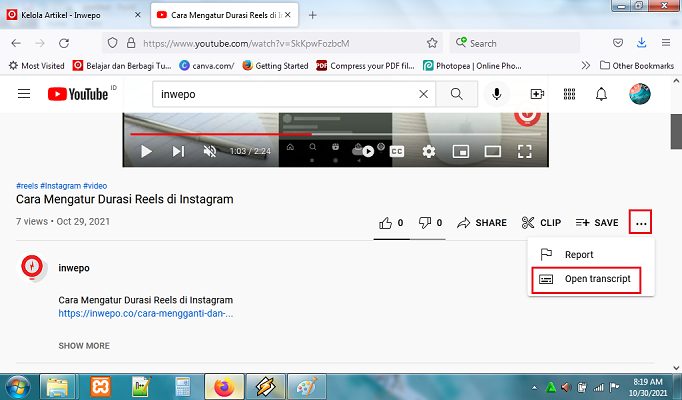The image size is (682, 400).
Task: Open Belajar dan Berbagi bookmark
Action: 122,66
